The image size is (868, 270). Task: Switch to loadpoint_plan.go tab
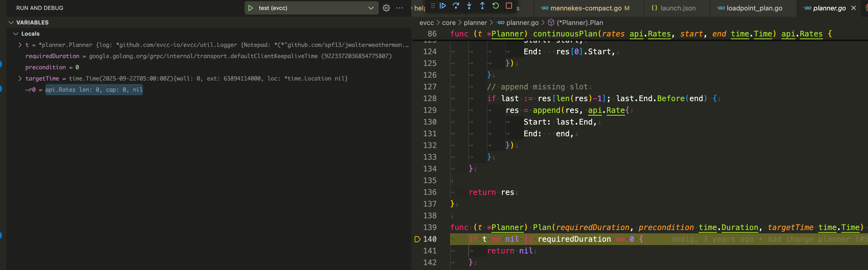click(753, 8)
